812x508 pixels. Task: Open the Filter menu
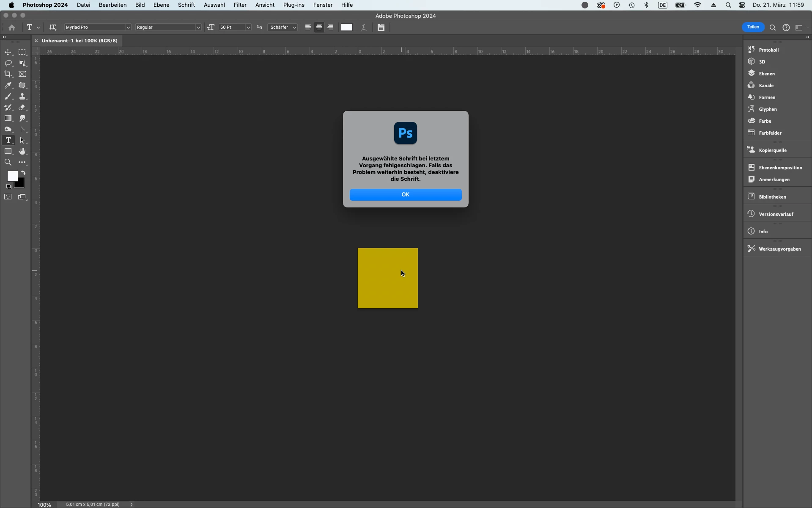coord(240,5)
